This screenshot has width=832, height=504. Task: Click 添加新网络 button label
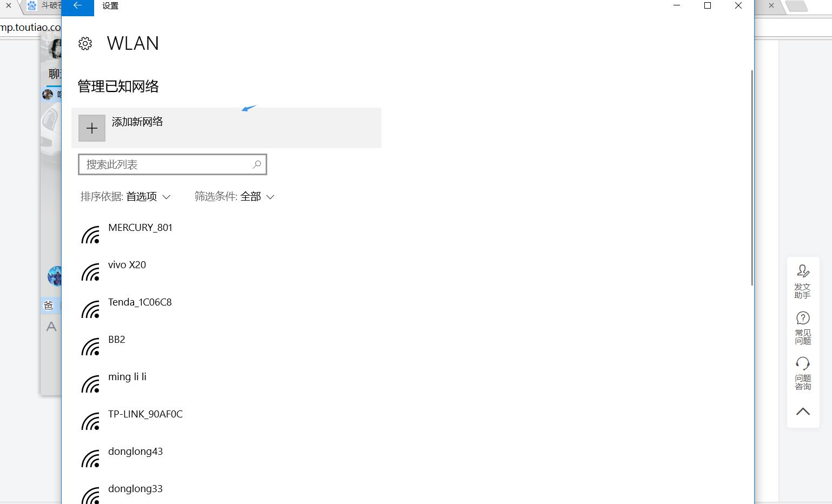[x=137, y=122]
